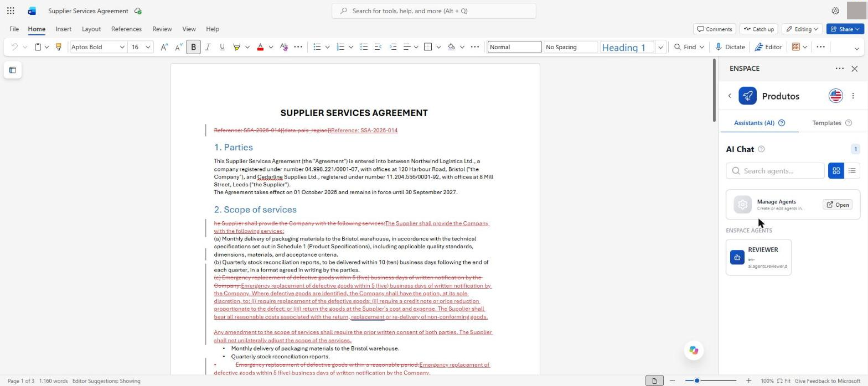Expand the styles gallery dropdown
This screenshot has width=868, height=386.
[660, 47]
